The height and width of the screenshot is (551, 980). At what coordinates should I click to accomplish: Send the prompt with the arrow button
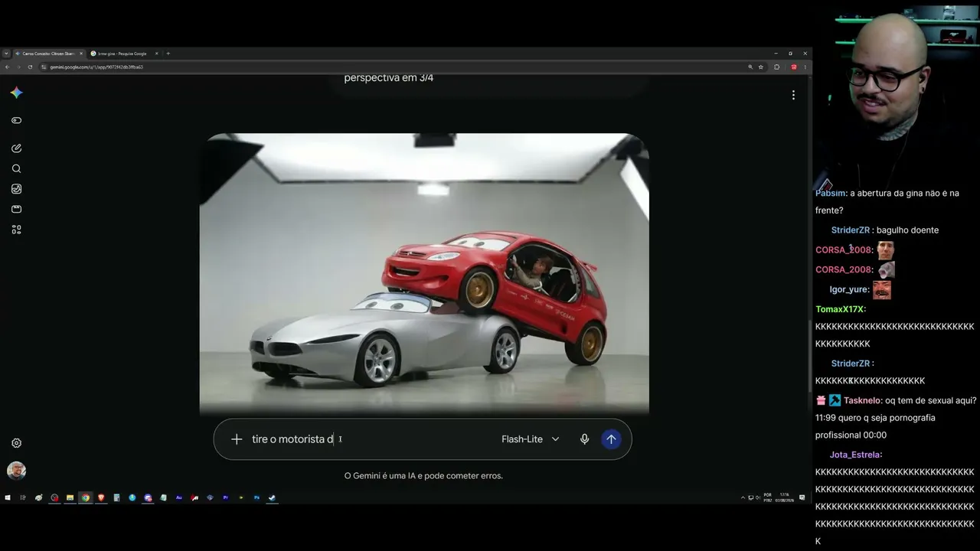coord(611,439)
